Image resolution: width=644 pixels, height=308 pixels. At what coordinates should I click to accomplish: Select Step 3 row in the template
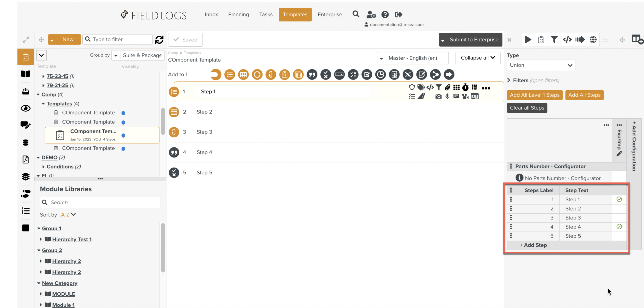point(336,132)
